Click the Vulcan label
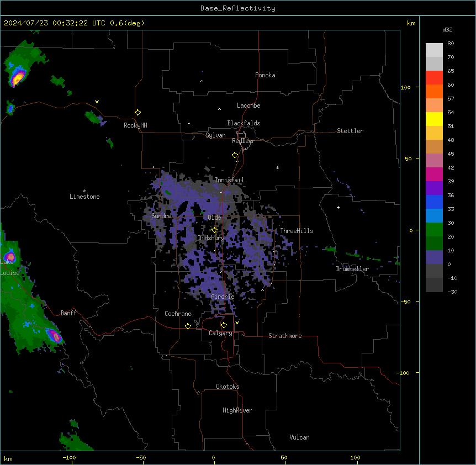The image size is (476, 465). pos(299,437)
